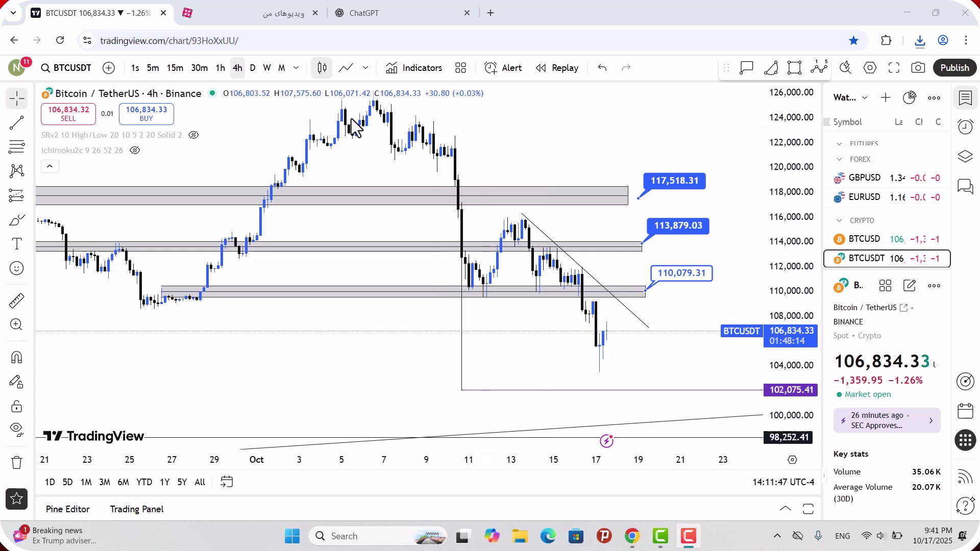Open the economic calendar sidebar icon
This screenshot has height=551, width=980.
pos(965,411)
